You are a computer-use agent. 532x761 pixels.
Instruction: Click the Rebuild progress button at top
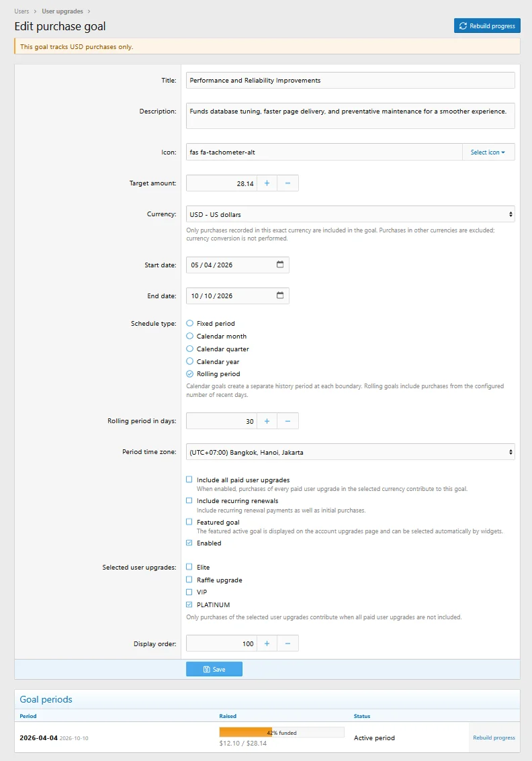(x=487, y=26)
